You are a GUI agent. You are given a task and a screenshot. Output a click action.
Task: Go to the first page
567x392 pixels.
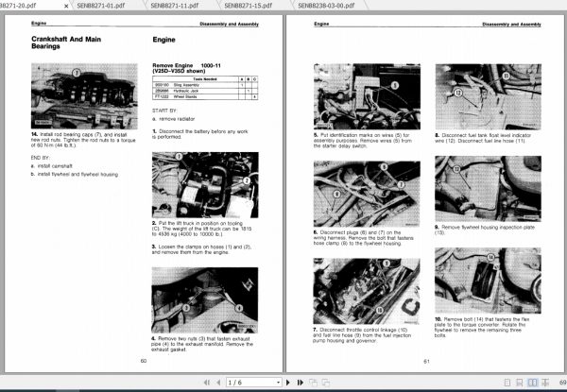pyautogui.click(x=206, y=383)
